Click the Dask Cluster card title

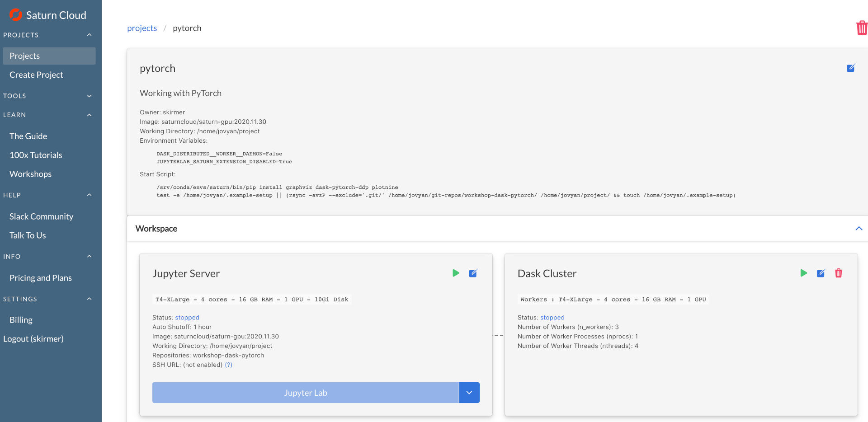[547, 274]
